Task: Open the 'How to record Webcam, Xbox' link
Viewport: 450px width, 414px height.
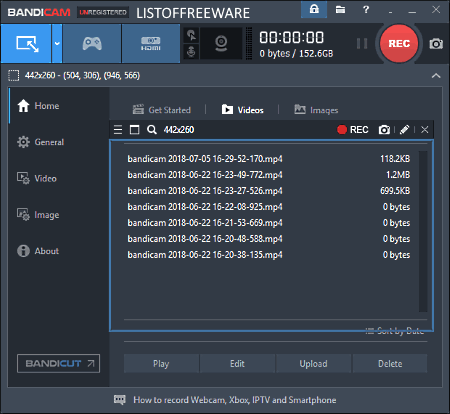Action: point(235,400)
